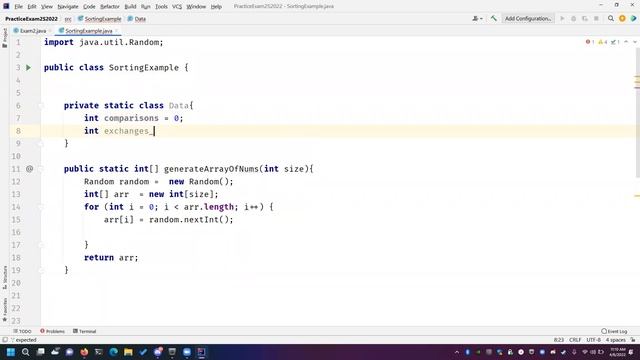The height and width of the screenshot is (360, 640).
Task: Click Run with Coverage icon in toolbar
Action: (x=585, y=18)
